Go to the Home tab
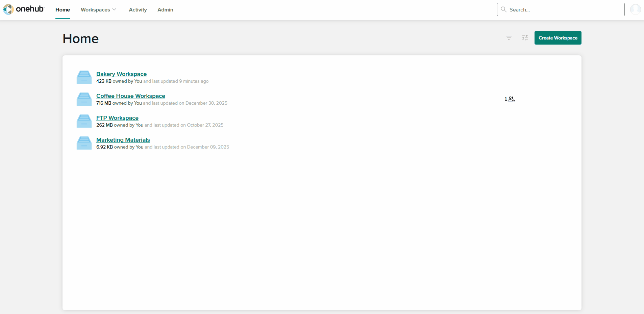This screenshot has height=314, width=644. click(x=63, y=10)
